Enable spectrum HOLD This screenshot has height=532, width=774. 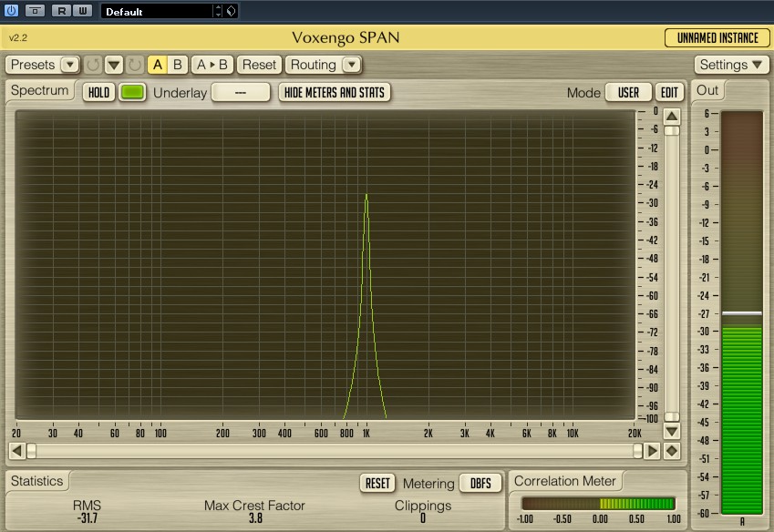pos(98,92)
